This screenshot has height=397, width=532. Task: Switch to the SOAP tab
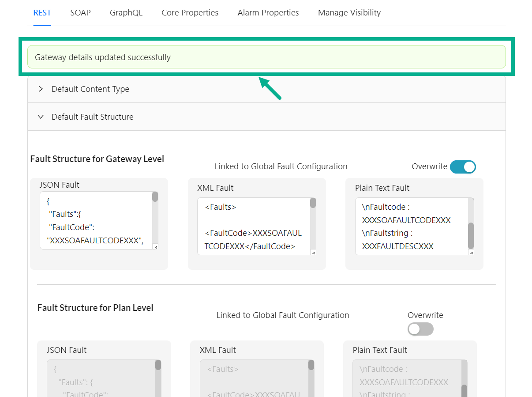80,13
